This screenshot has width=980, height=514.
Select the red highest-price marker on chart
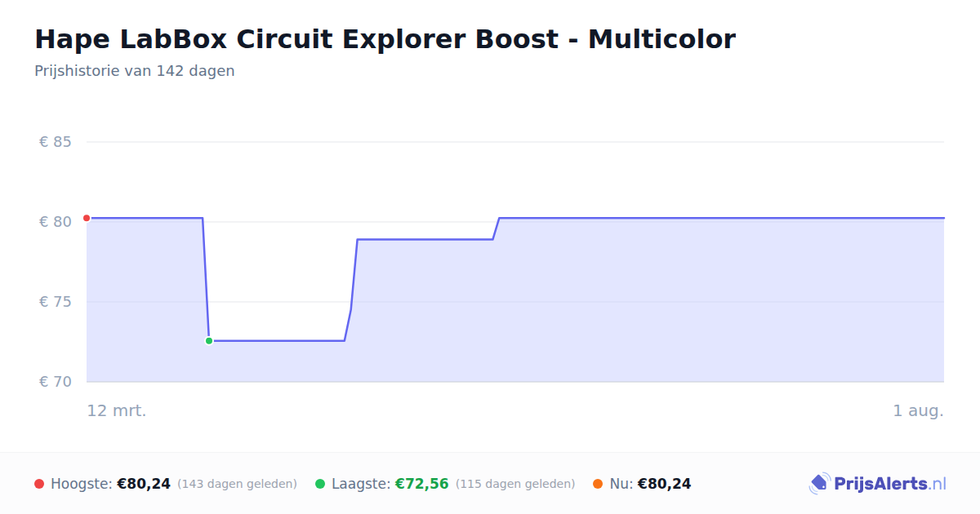[x=87, y=218]
